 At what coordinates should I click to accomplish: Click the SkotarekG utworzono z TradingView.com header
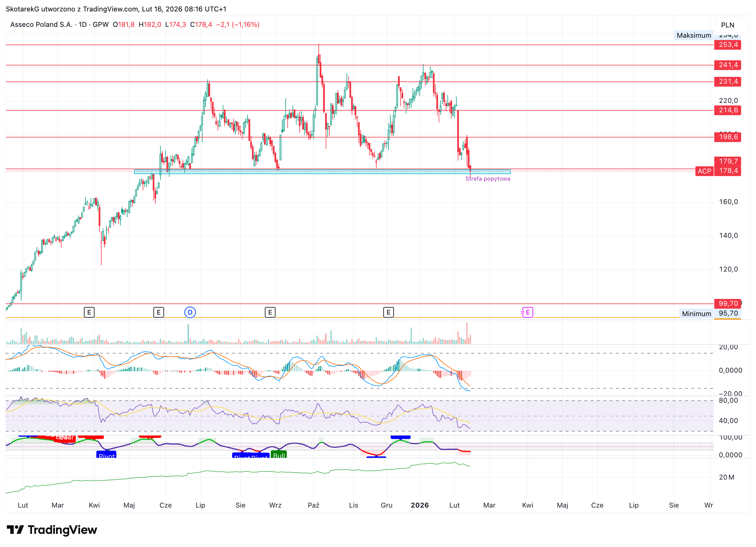[x=116, y=9]
